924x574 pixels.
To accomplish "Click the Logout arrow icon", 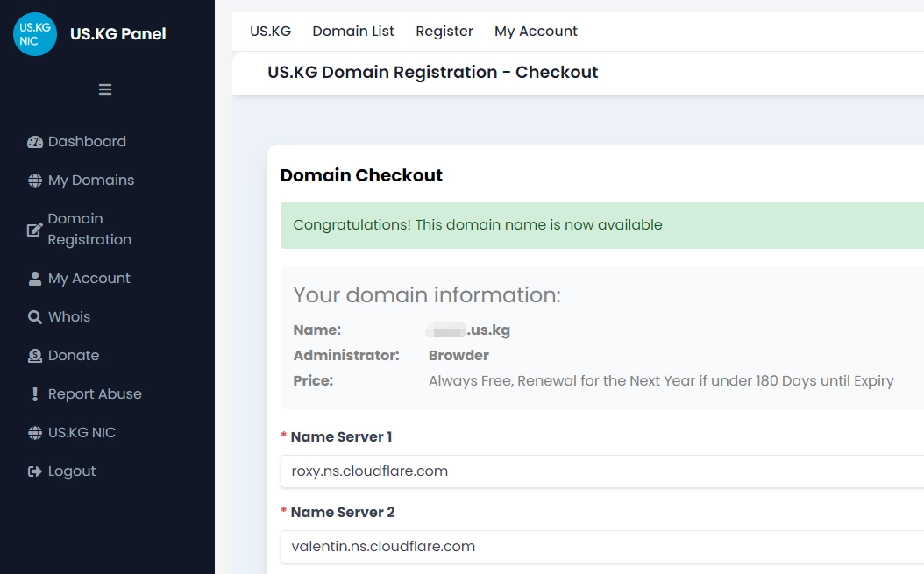I will pos(35,471).
